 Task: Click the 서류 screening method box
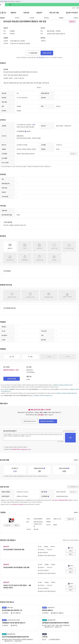coord(12,357)
